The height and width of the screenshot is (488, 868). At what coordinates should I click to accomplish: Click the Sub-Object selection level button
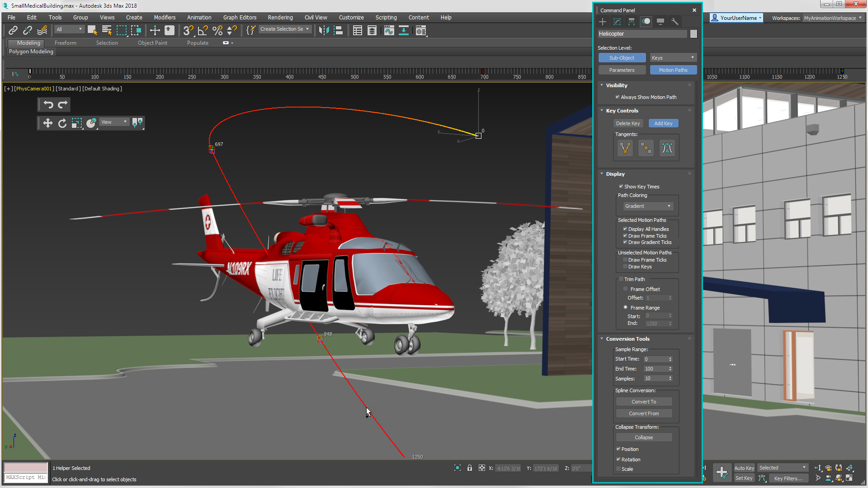(622, 58)
